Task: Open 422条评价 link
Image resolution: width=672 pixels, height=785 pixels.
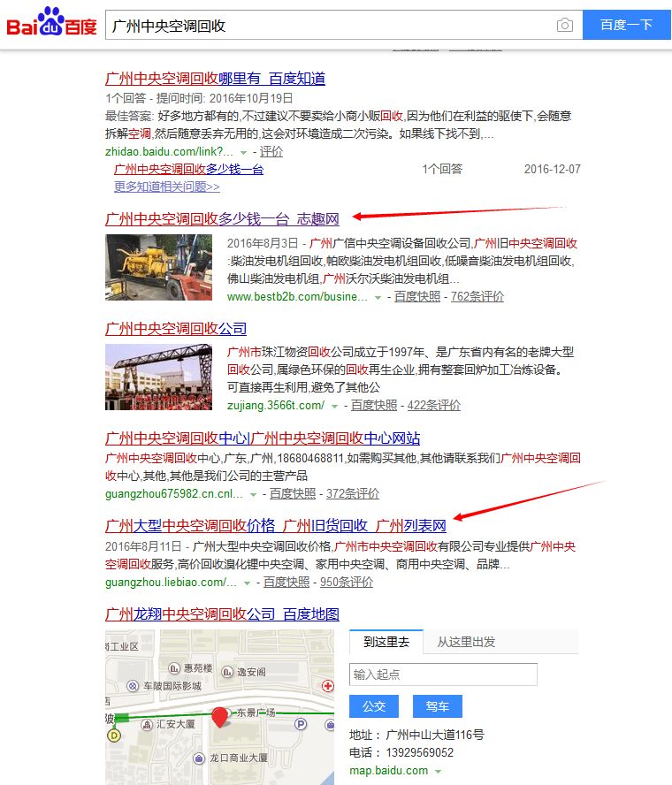Action: (433, 405)
